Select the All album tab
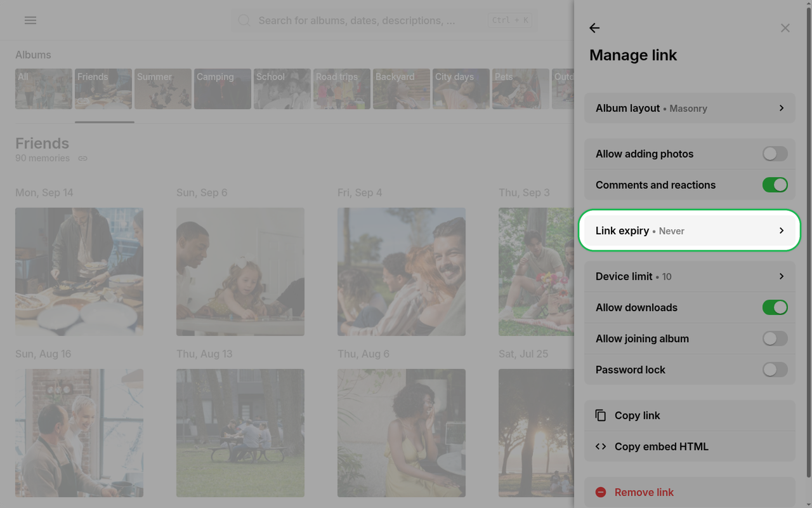This screenshot has height=508, width=812. pos(44,89)
